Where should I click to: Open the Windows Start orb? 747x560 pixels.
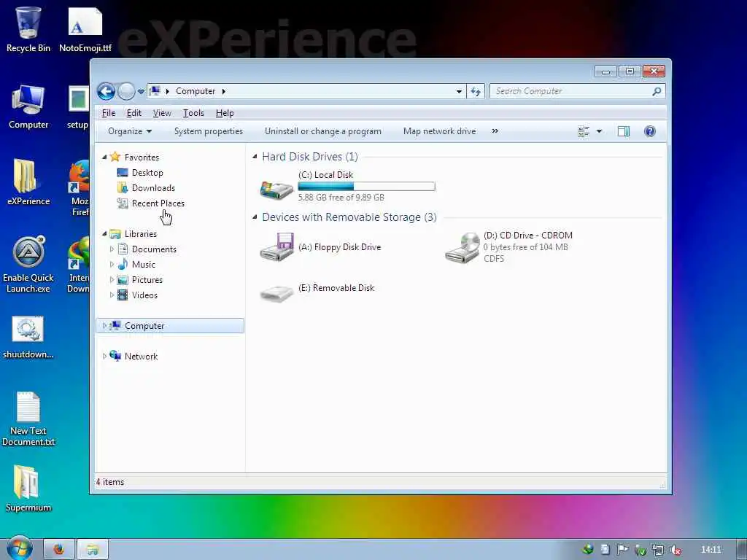coord(19,548)
